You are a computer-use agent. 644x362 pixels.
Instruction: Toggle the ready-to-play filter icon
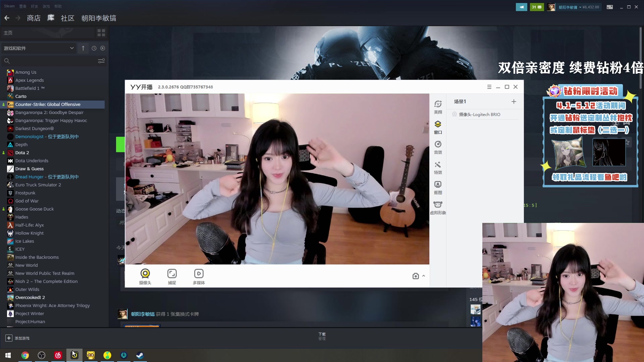[x=103, y=48]
